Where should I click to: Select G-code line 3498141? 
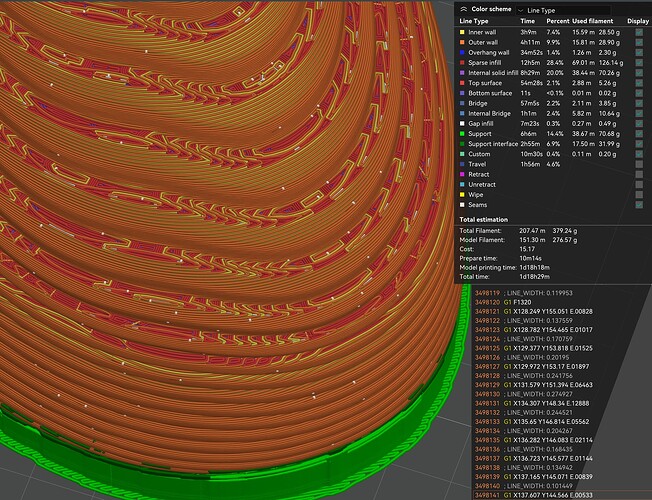pos(534,495)
